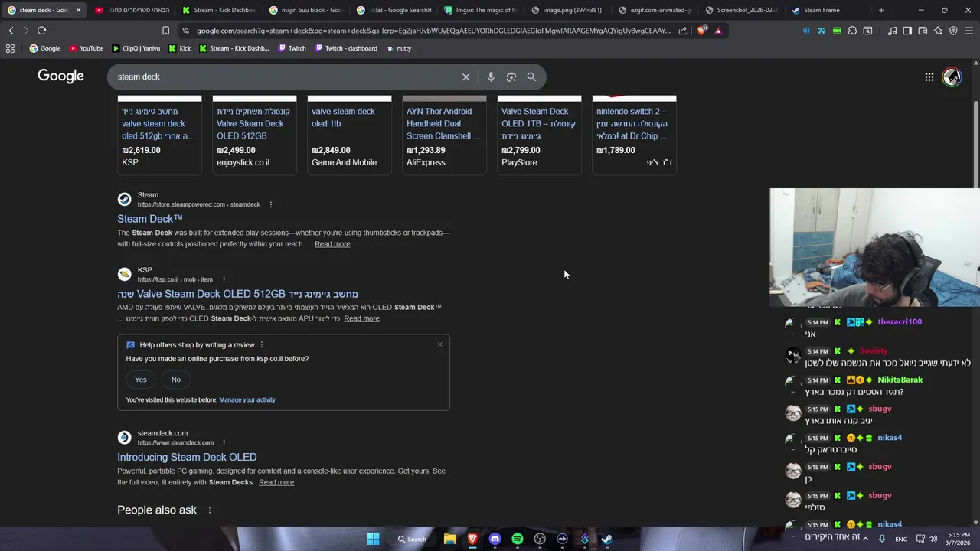Image resolution: width=980 pixels, height=551 pixels.
Task: Open Introducing Steam Deck OLED result
Action: [187, 457]
